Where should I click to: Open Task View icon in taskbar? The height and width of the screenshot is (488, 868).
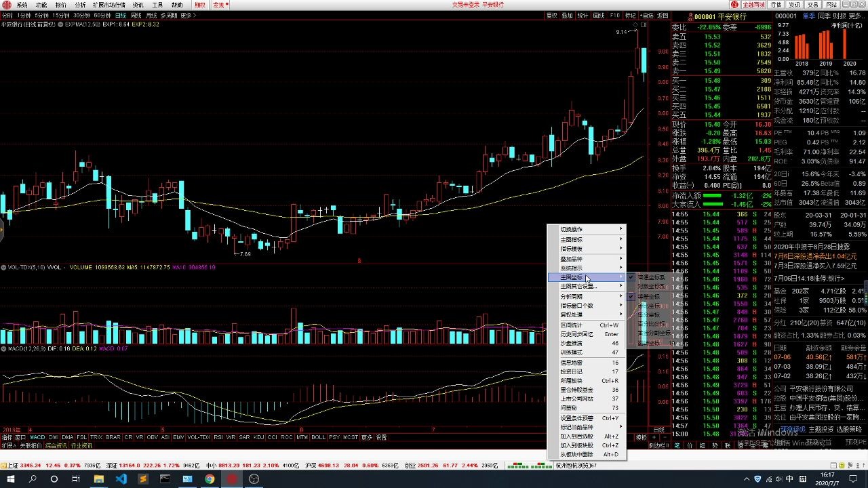click(x=76, y=479)
